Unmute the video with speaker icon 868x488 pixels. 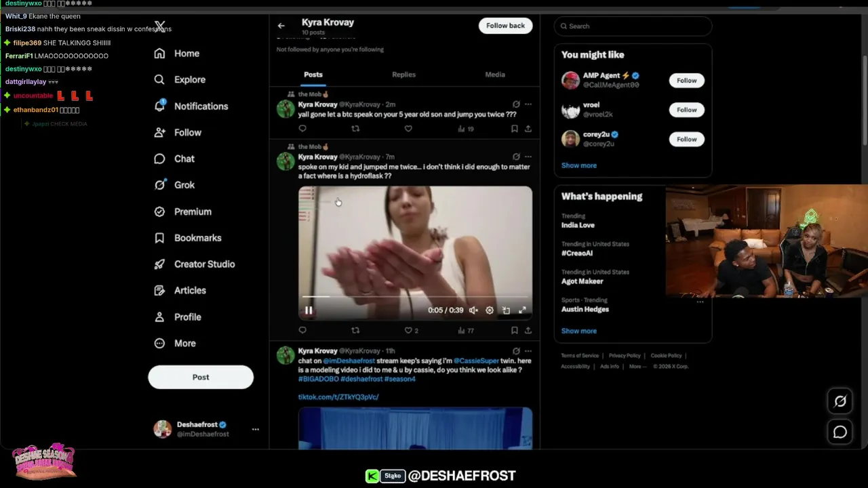(x=473, y=310)
